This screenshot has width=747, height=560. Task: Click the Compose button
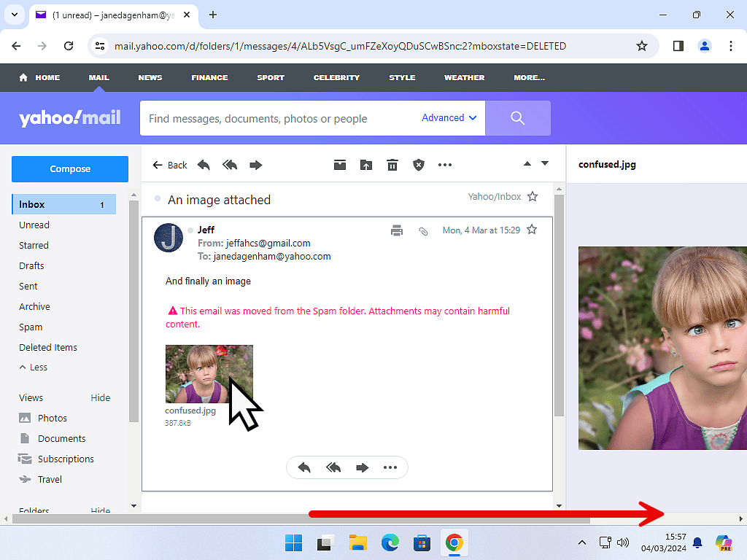tap(70, 169)
